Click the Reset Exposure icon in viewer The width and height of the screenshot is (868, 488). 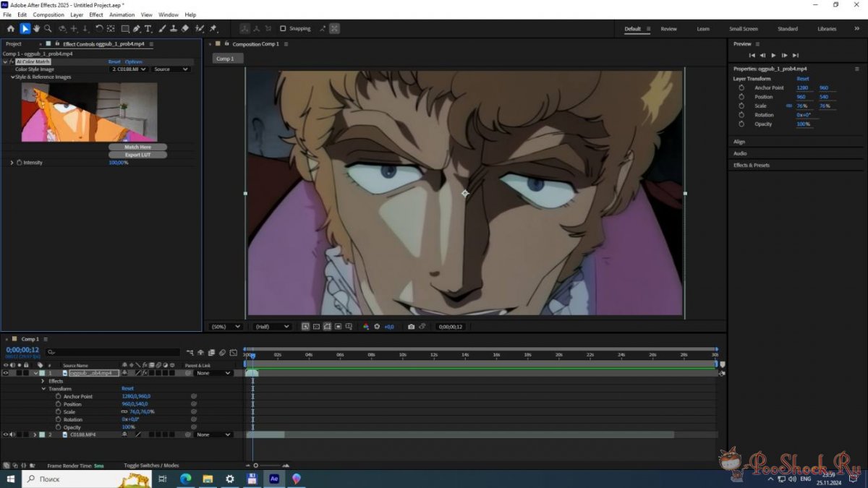click(x=377, y=327)
